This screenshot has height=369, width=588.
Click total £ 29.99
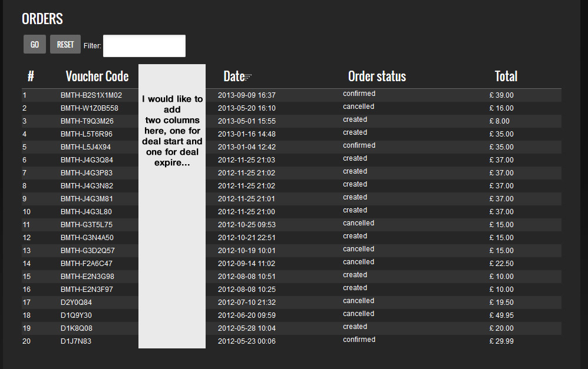(x=501, y=341)
